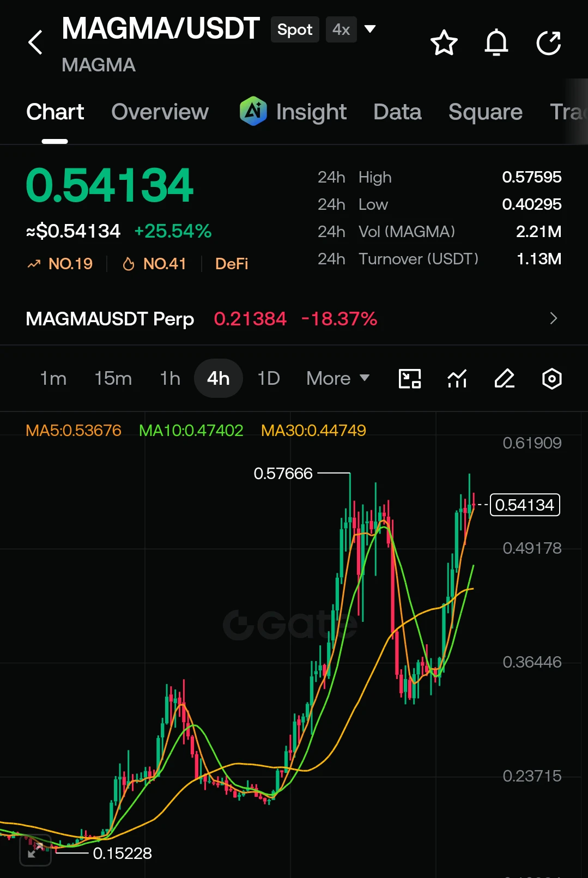Open price alert bell icon
Image resolution: width=588 pixels, height=878 pixels.
[496, 43]
